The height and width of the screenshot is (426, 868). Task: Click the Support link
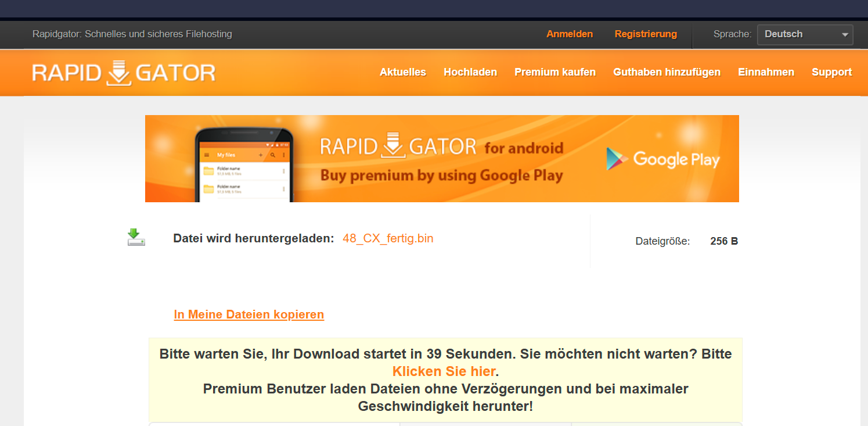click(831, 72)
